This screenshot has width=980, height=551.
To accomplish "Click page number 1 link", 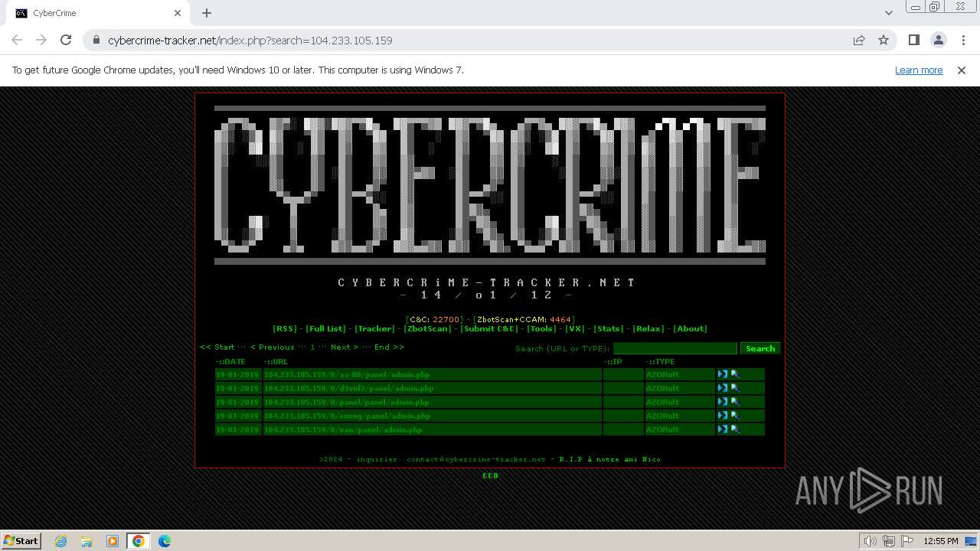I will pyautogui.click(x=312, y=347).
